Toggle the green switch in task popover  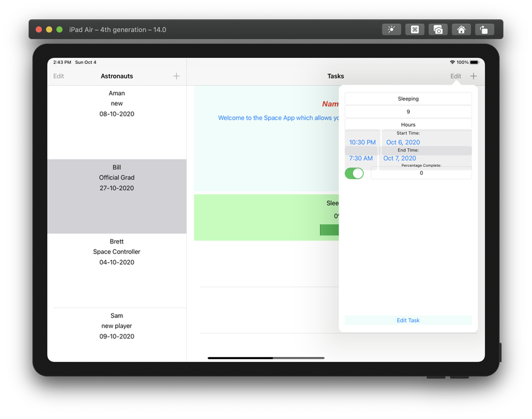coord(354,173)
